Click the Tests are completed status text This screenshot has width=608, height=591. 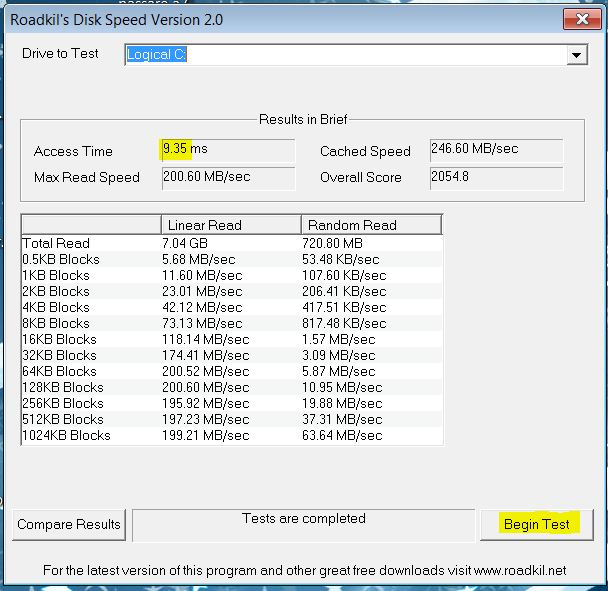[304, 518]
